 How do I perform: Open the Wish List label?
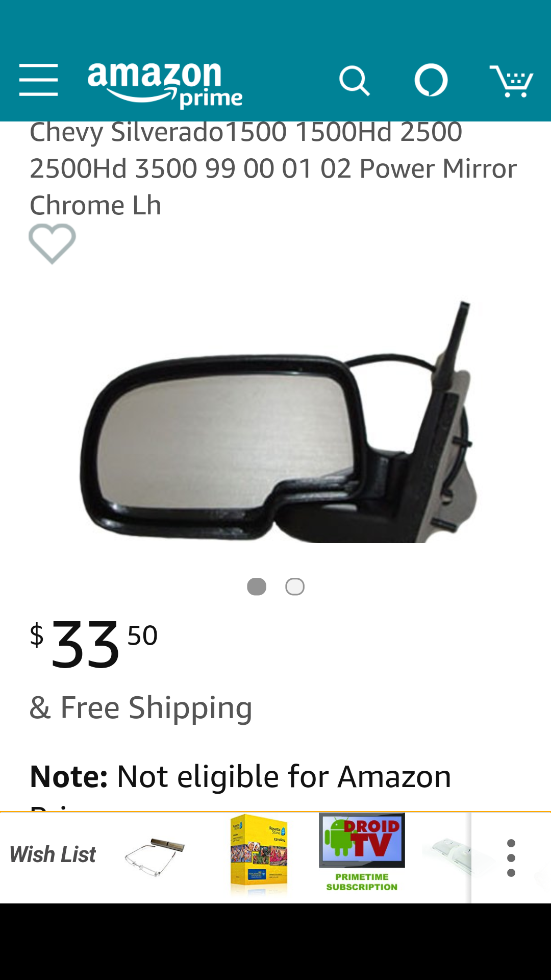53,855
